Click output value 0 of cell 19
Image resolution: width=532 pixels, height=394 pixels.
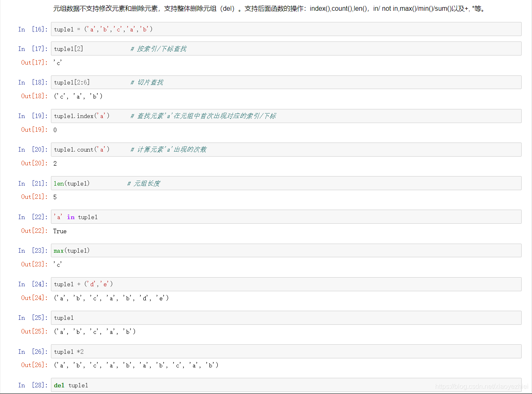(55, 130)
